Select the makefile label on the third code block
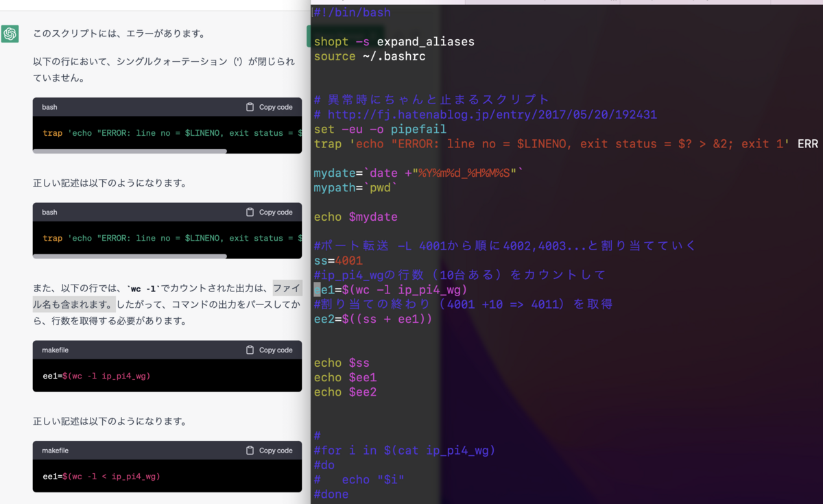This screenshot has height=504, width=823. (53, 350)
